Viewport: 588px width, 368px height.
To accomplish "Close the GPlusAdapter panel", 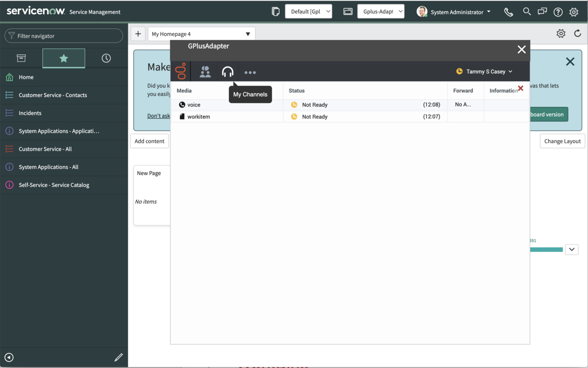I will pyautogui.click(x=521, y=49).
